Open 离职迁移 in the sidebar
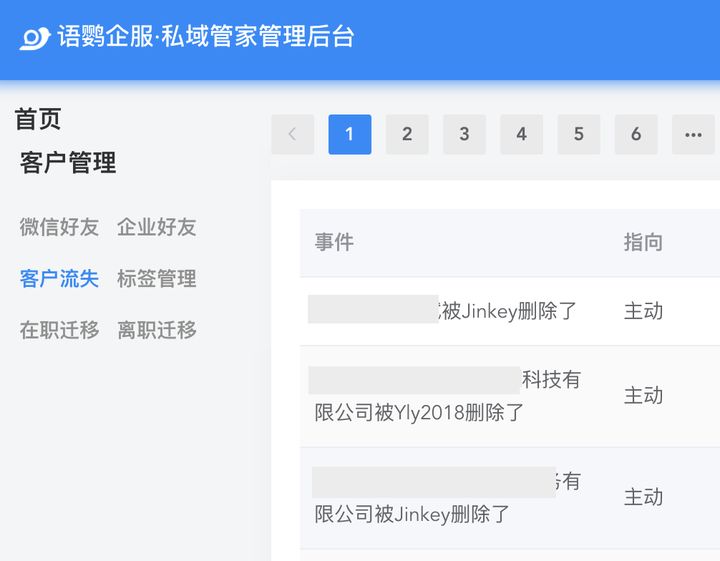The width and height of the screenshot is (720, 561). (156, 330)
